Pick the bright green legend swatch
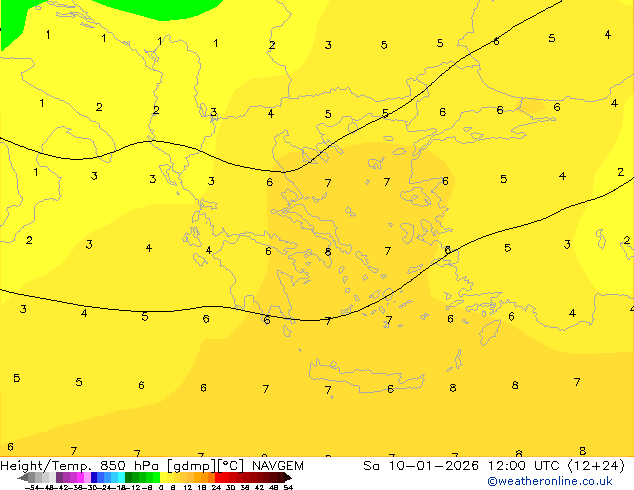Viewport: 634px width, 490px height. pos(156,477)
